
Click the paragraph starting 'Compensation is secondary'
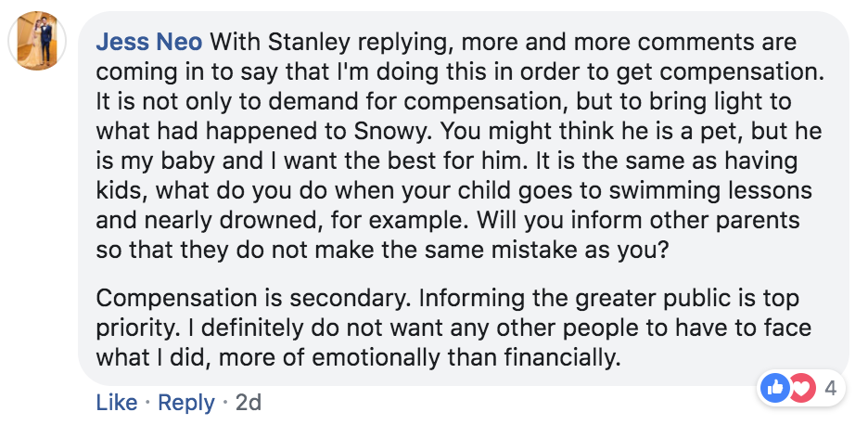453,328
